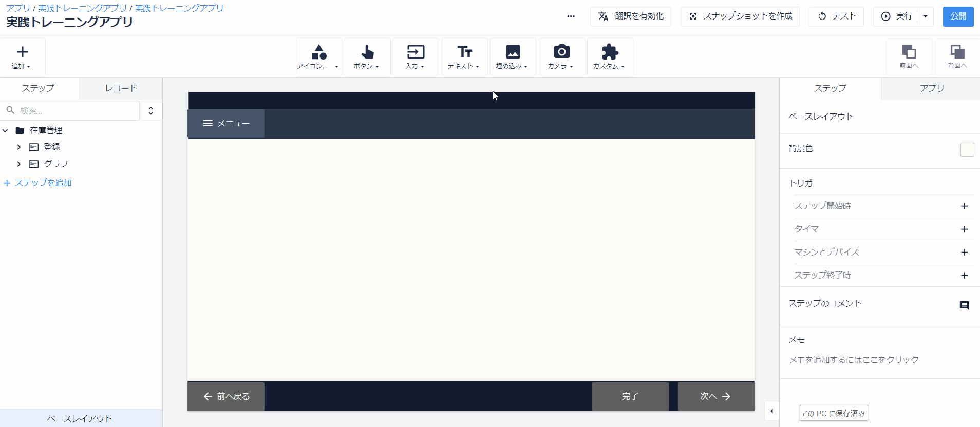This screenshot has width=980, height=427.
Task: Open the 背景色 color swatch
Action: 967,149
